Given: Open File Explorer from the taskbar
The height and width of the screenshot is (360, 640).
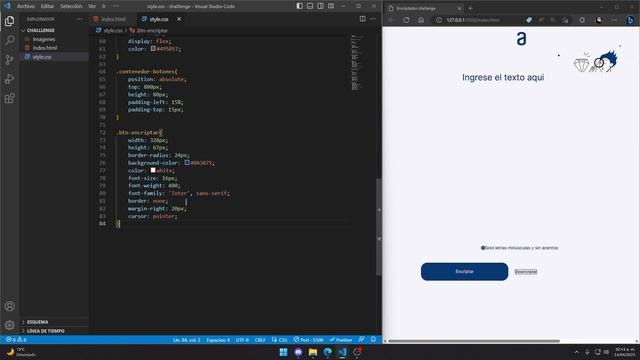Looking at the screenshot, I should (x=313, y=352).
